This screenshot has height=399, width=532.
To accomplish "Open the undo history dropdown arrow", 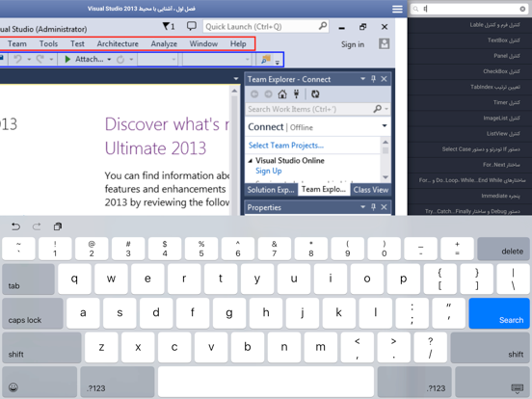I will (x=29, y=60).
